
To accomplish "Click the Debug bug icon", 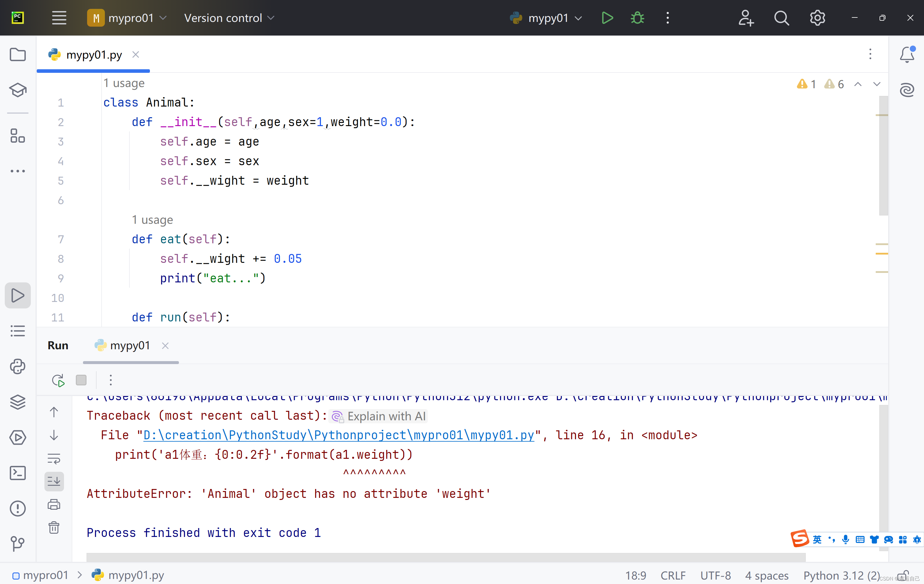I will 637,18.
